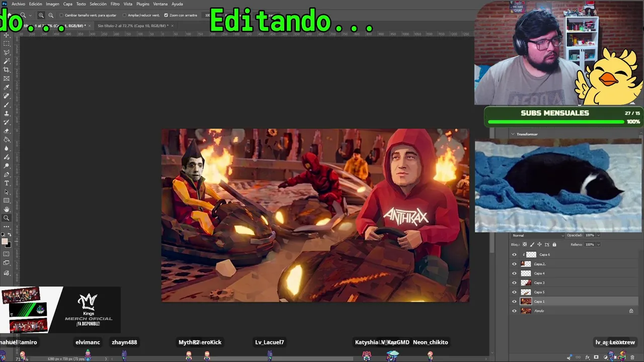The width and height of the screenshot is (644, 362).
Task: Select the Zoom tool in the toolbox
Action: pyautogui.click(x=7, y=218)
